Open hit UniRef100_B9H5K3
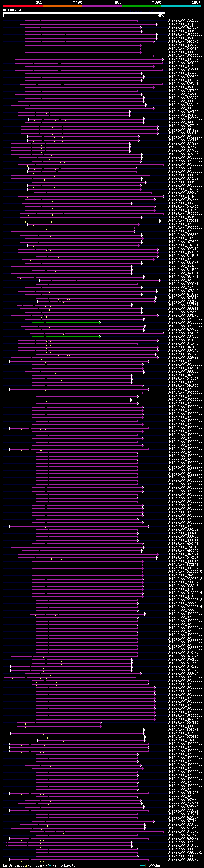The width and height of the screenshot is (204, 868). pyautogui.click(x=183, y=31)
